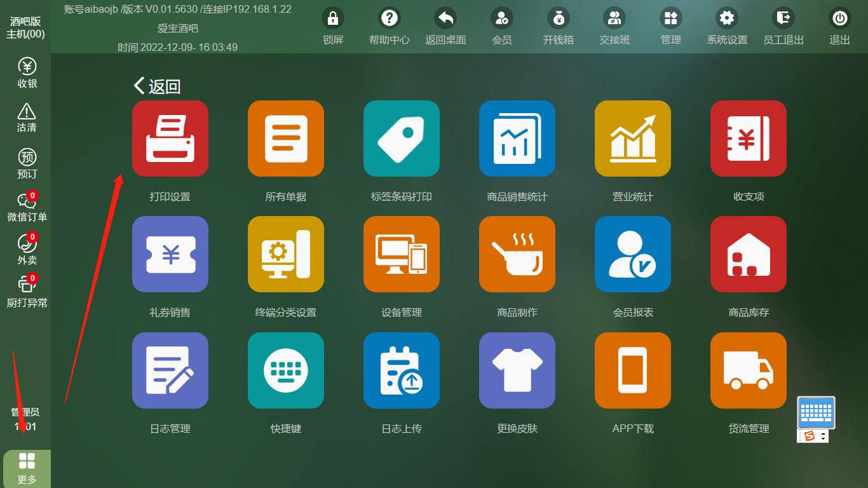Open 商品制作 cooking pot icon
868x488 pixels.
[x=517, y=254]
